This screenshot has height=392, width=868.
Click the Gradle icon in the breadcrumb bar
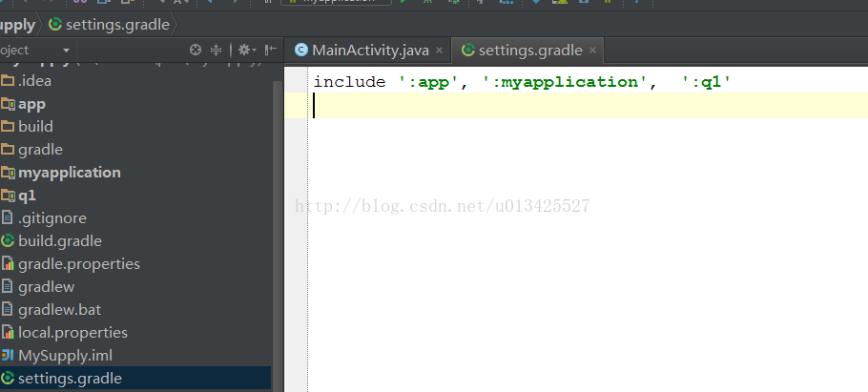point(55,25)
